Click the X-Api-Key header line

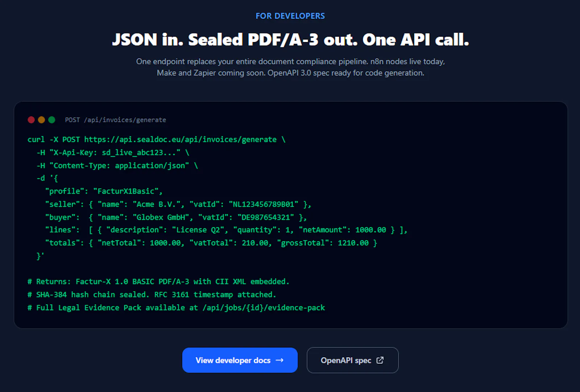[x=113, y=153]
